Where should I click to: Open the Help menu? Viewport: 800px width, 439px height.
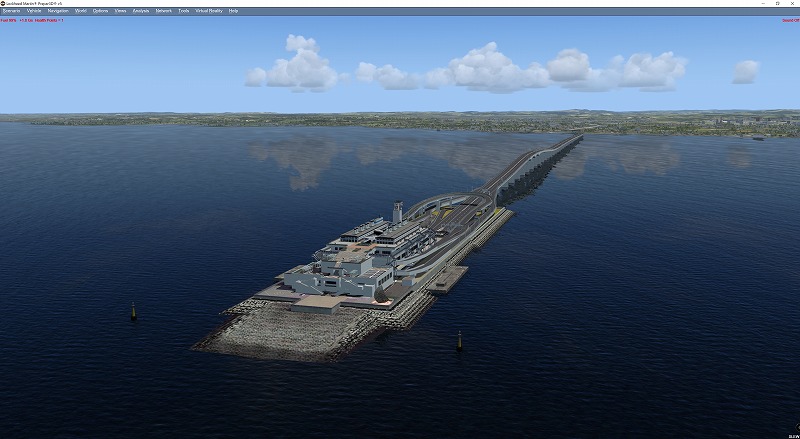[x=233, y=10]
